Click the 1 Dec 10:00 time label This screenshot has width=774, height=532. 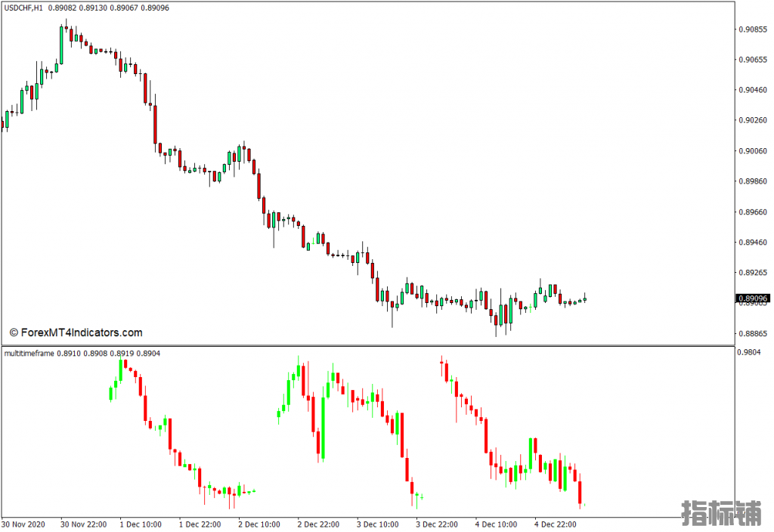141,524
